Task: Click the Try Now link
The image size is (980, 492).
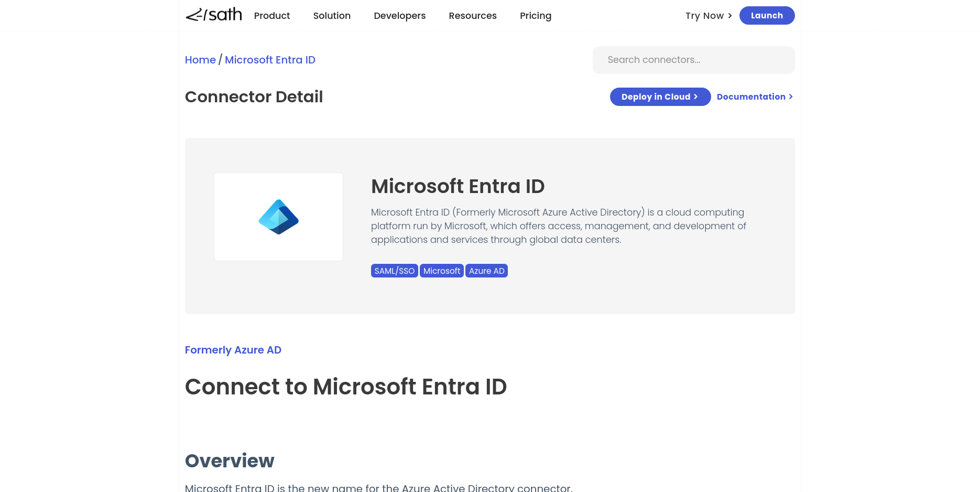Action: coord(708,16)
